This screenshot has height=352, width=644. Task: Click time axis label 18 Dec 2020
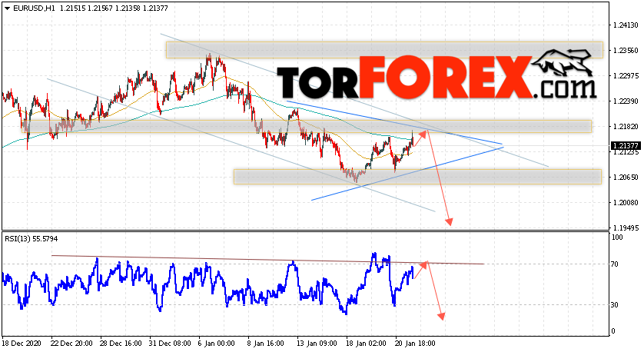21,344
